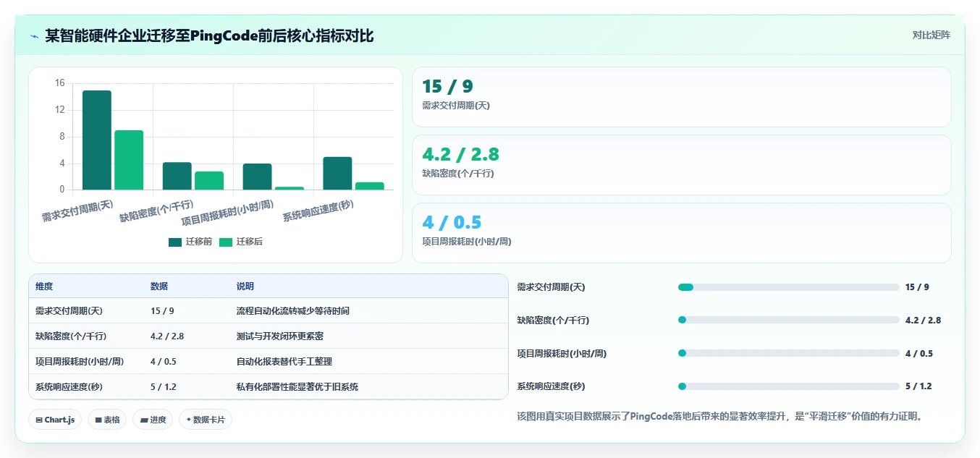The height and width of the screenshot is (458, 980).
Task: Click the 迁移后 bar for 缺陷密度
Action: [x=209, y=181]
